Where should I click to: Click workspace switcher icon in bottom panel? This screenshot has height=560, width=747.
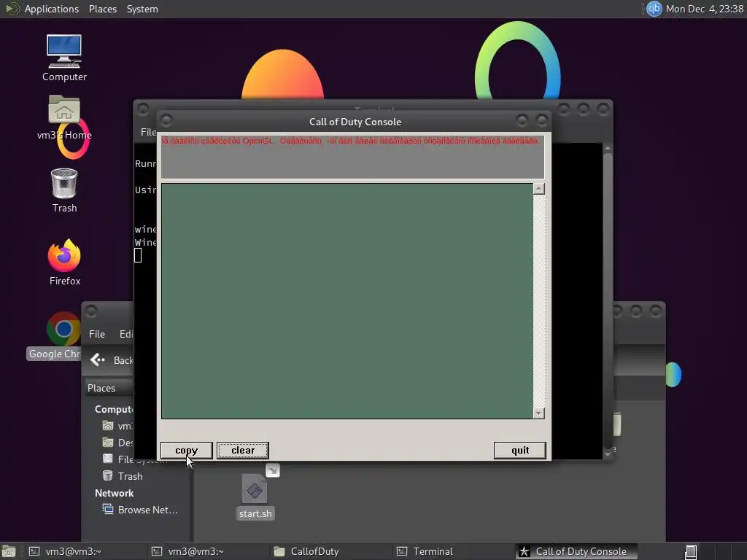click(x=691, y=551)
